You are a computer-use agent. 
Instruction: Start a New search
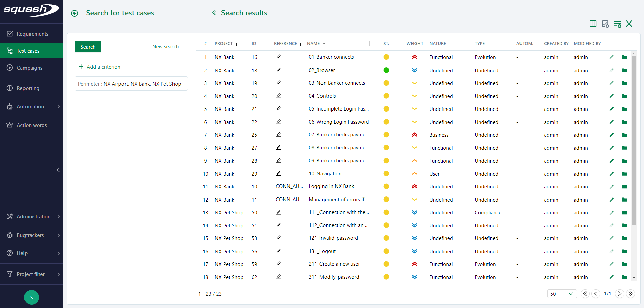click(x=165, y=46)
